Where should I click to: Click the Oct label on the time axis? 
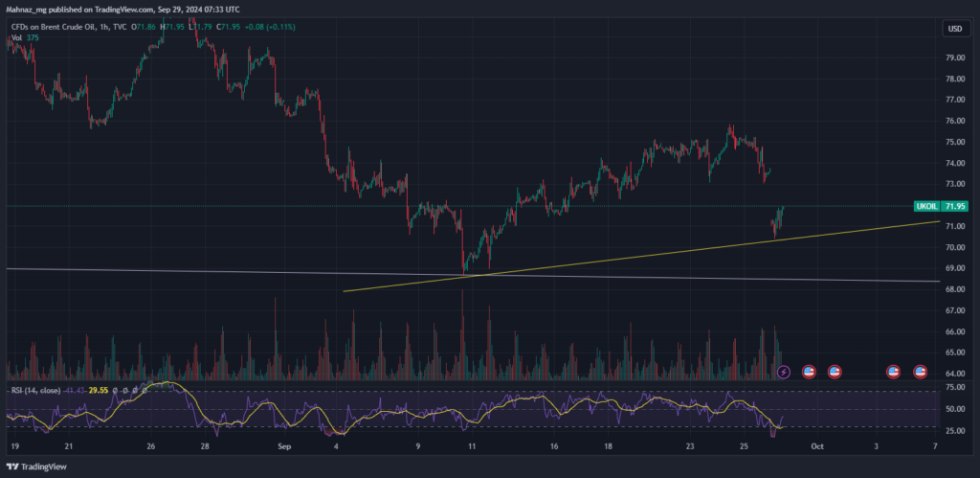pyautogui.click(x=816, y=446)
